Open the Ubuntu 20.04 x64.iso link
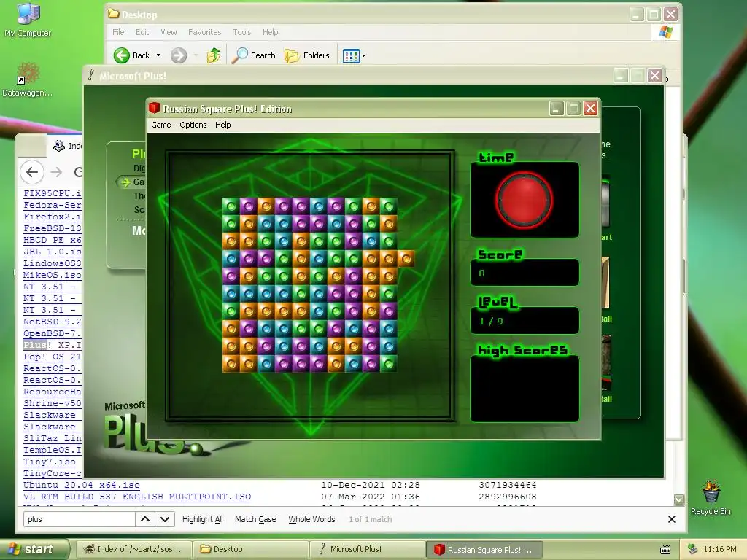747x560 pixels. 82,485
